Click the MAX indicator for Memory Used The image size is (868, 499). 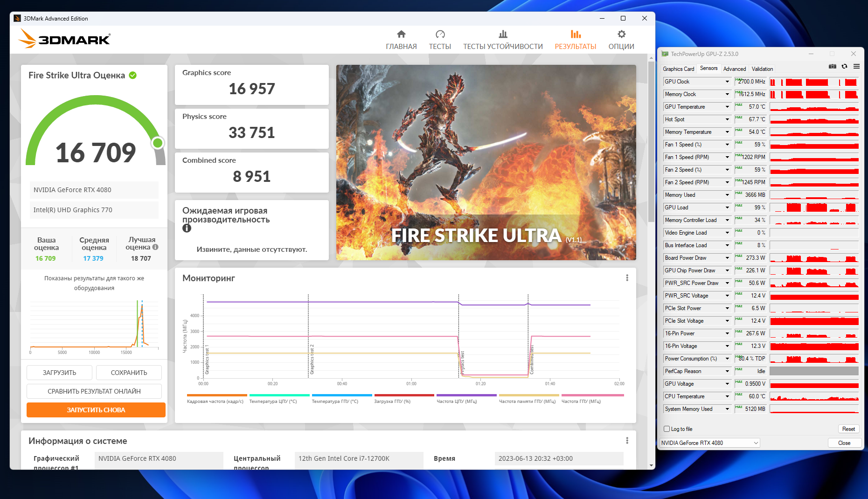tap(739, 193)
